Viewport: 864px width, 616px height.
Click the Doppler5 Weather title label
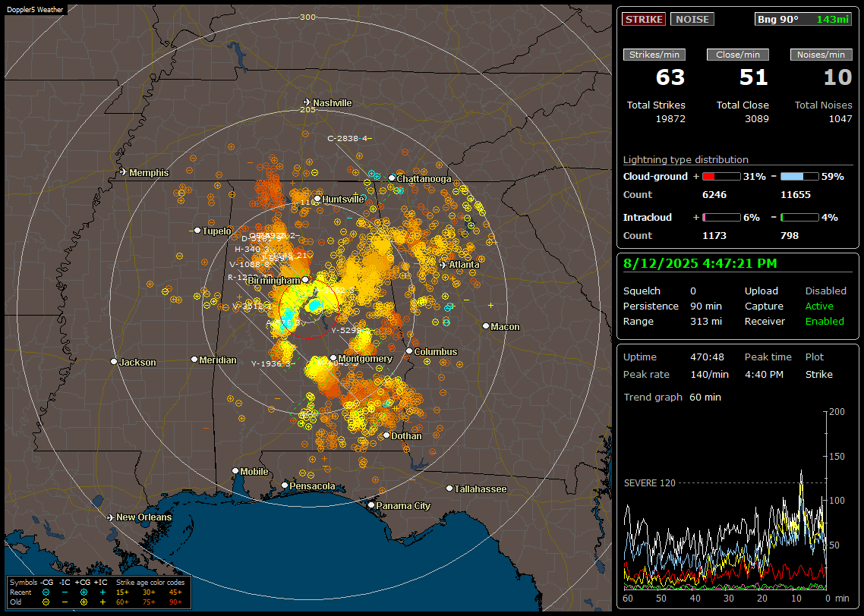(35, 9)
